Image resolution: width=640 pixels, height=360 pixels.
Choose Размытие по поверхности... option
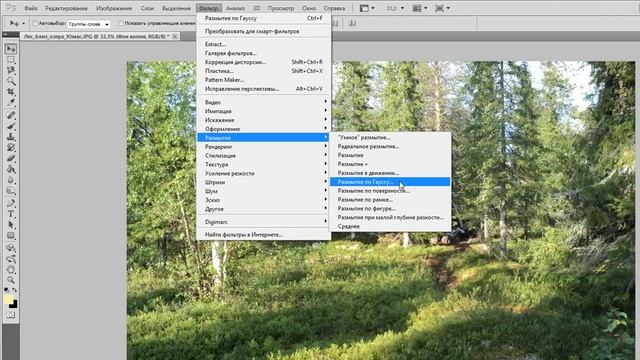[390, 191]
